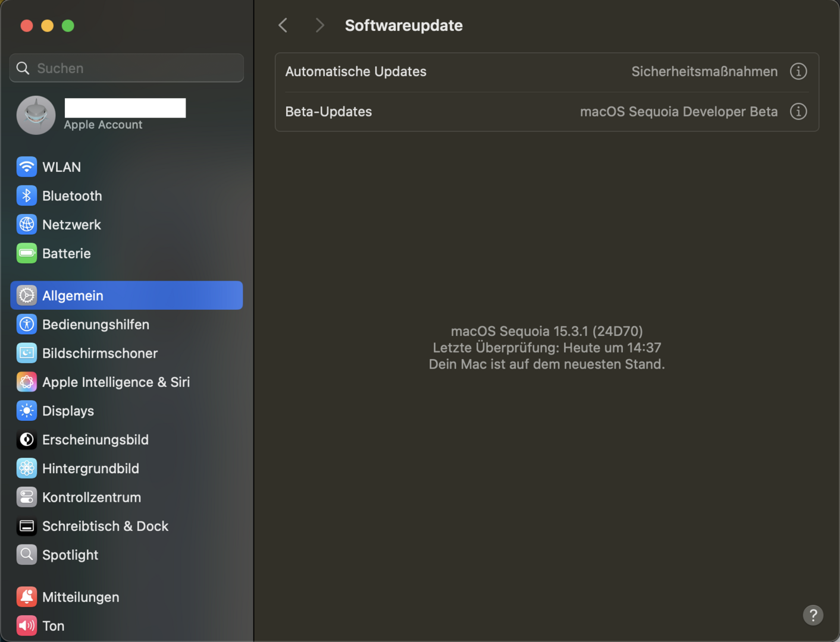
Task: Open Mitteilungen settings
Action: coord(127,597)
